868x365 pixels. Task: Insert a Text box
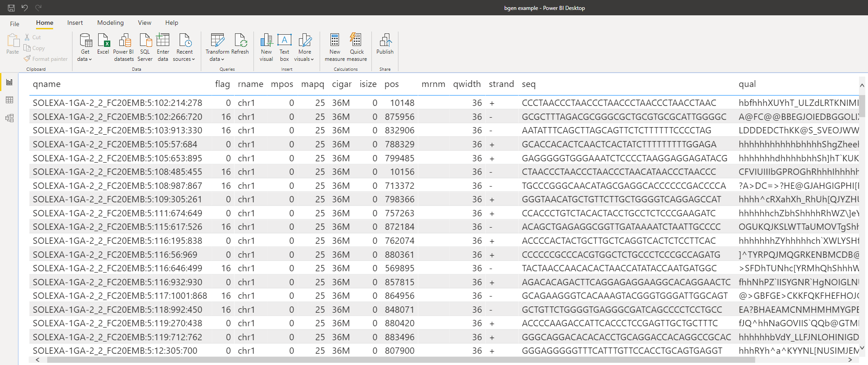[285, 47]
